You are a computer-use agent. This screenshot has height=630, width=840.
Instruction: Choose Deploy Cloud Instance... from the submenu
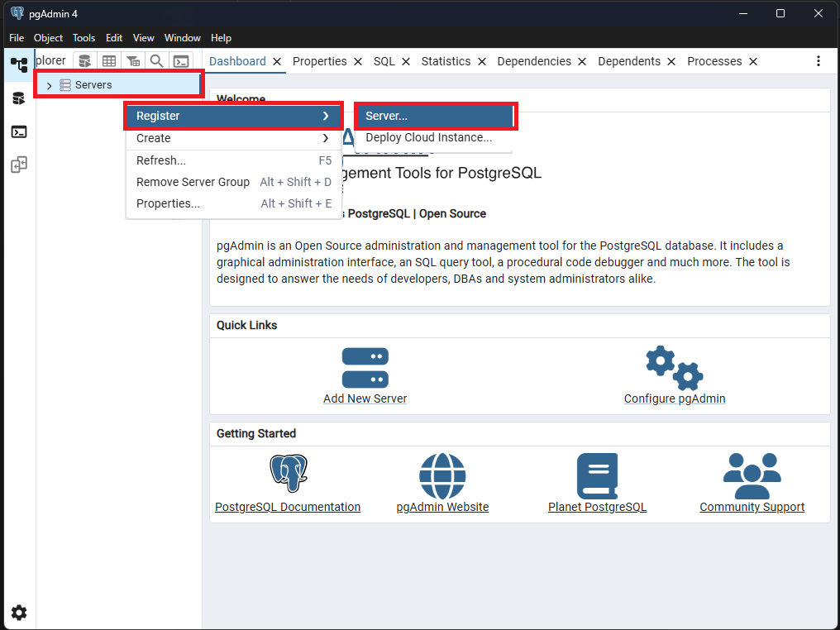pos(433,138)
